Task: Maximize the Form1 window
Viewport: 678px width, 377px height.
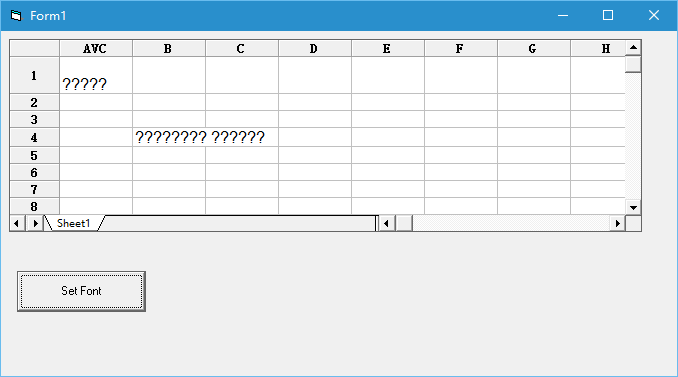Action: click(x=608, y=16)
